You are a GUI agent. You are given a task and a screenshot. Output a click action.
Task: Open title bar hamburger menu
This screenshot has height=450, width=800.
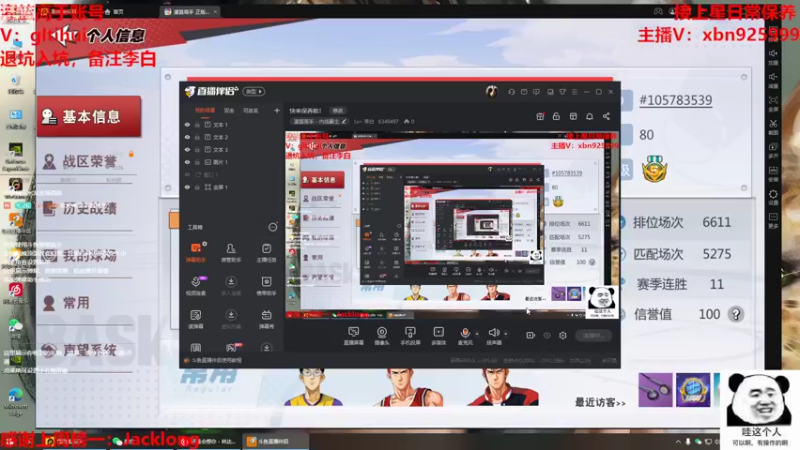pyautogui.click(x=574, y=92)
